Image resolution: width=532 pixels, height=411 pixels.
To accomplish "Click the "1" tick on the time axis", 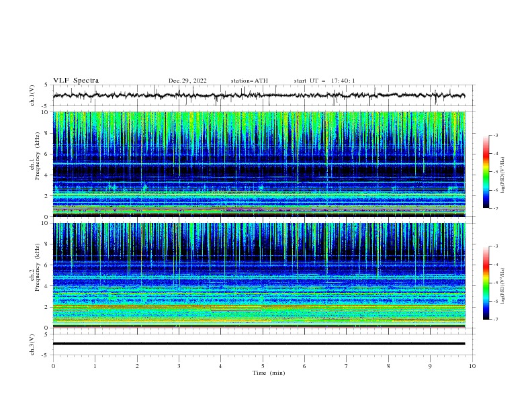I will coord(95,366).
